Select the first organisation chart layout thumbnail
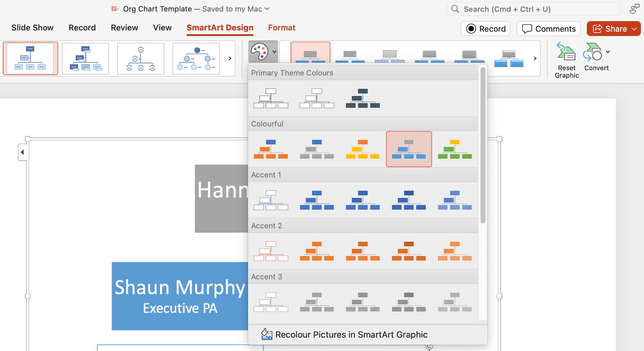Viewport: 644px width, 351px height. click(x=30, y=58)
